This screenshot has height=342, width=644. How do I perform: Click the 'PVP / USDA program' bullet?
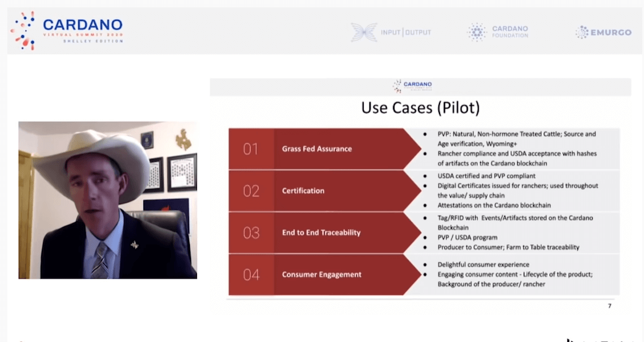click(467, 238)
